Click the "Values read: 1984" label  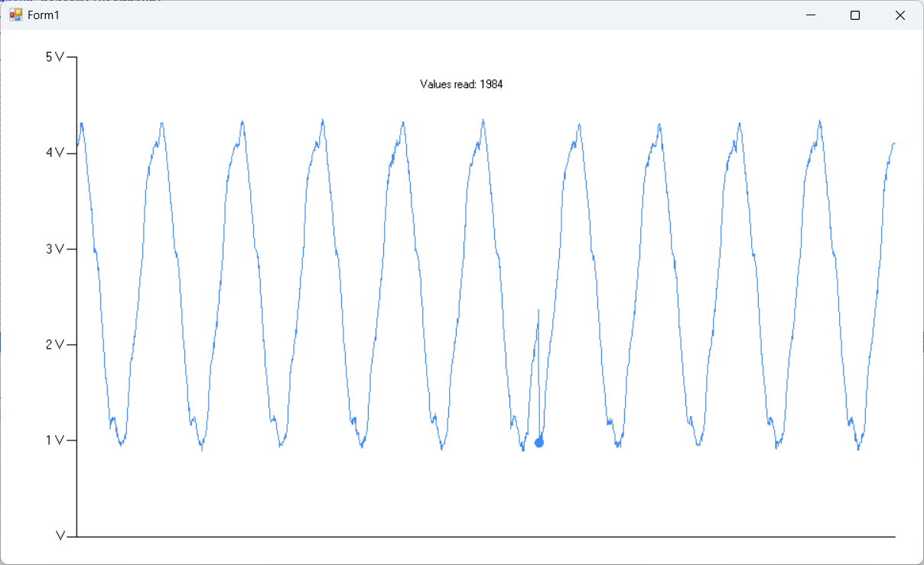click(x=461, y=84)
